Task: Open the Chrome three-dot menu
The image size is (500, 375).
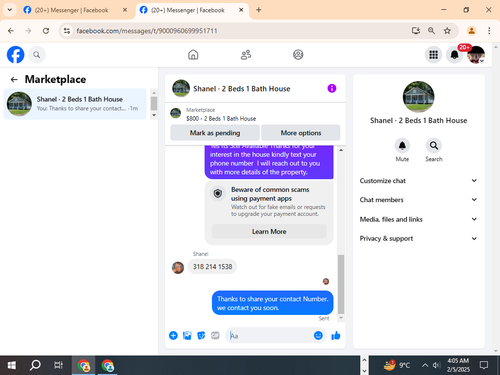Action: tap(489, 31)
